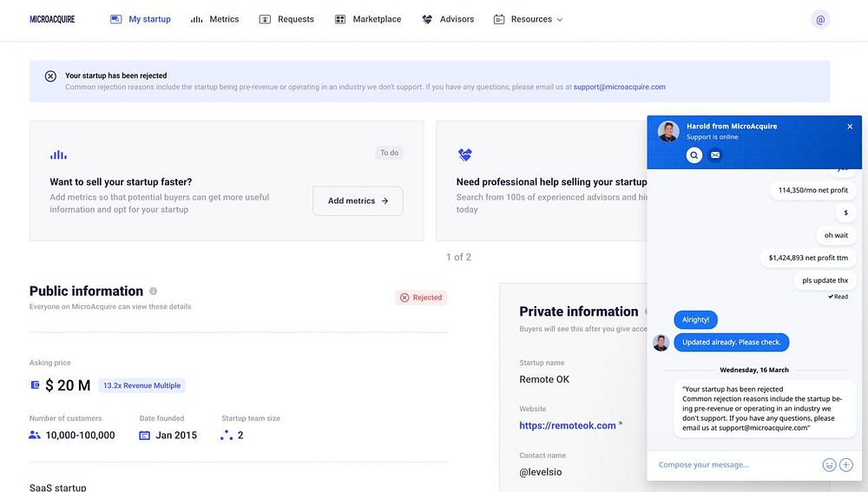This screenshot has height=492, width=868.
Task: Click the "@levelsio" contact name
Action: 540,472
